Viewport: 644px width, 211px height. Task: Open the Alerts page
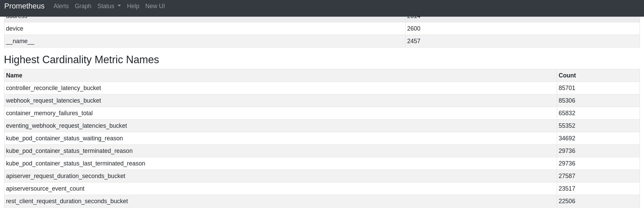[x=61, y=6]
